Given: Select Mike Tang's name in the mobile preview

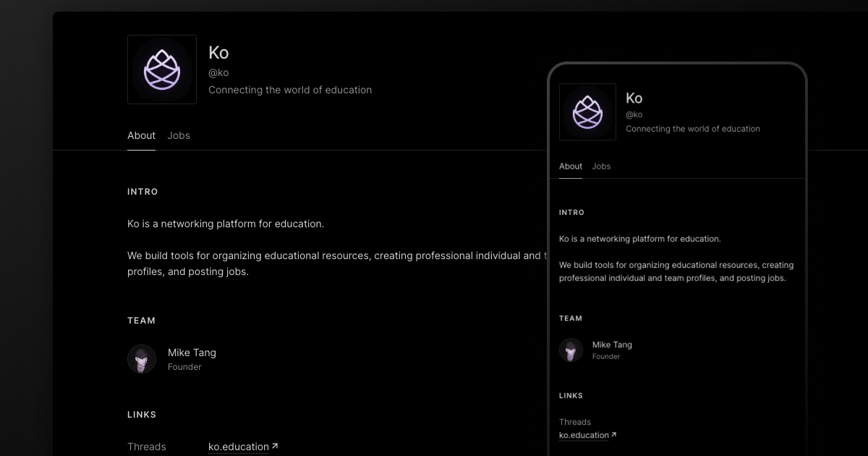Looking at the screenshot, I should [612, 345].
